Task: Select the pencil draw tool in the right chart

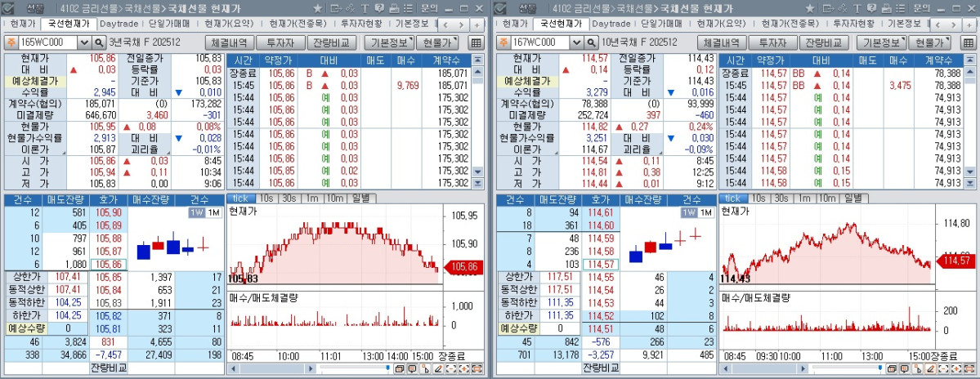Action: (x=931, y=369)
